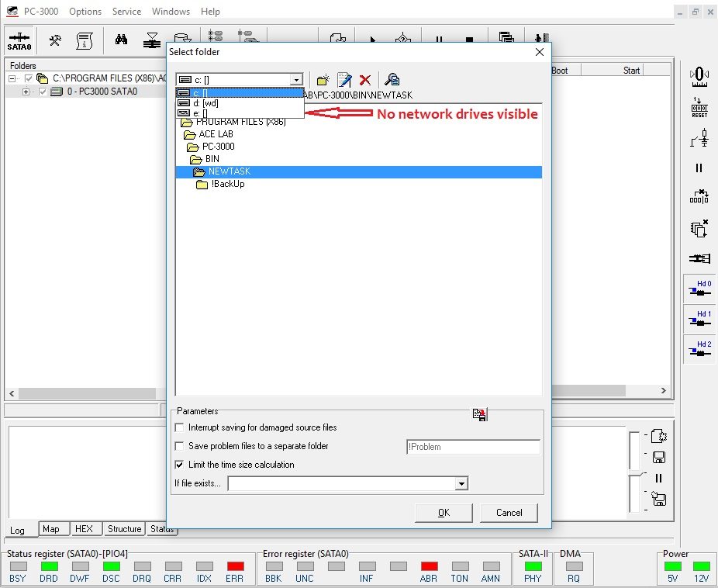Click the pause icon next to the log panel
This screenshot has width=718, height=588.
(658, 478)
